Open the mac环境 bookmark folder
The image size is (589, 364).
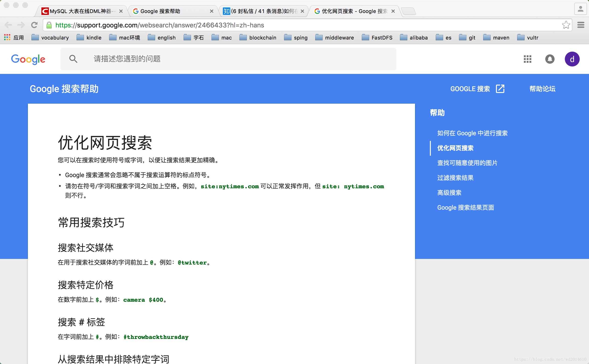tap(124, 38)
